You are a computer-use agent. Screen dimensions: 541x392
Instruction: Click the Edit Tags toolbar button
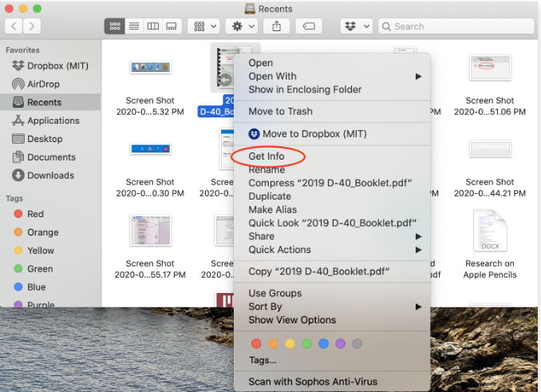click(309, 26)
